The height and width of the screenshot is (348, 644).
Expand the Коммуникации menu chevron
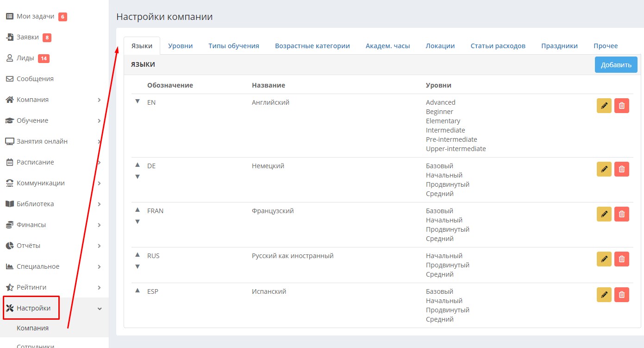100,183
